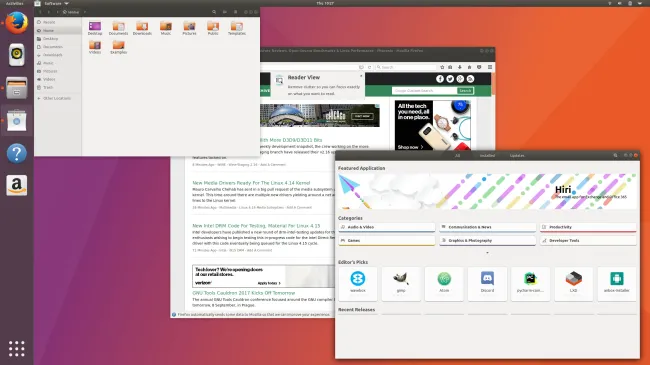Open the Hiri featured application banner
650x365 pixels.
(487, 191)
